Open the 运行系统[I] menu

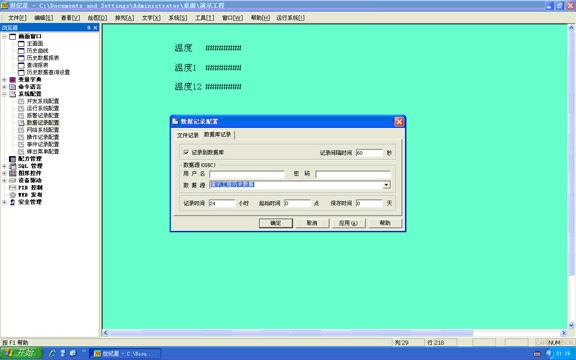[291, 18]
